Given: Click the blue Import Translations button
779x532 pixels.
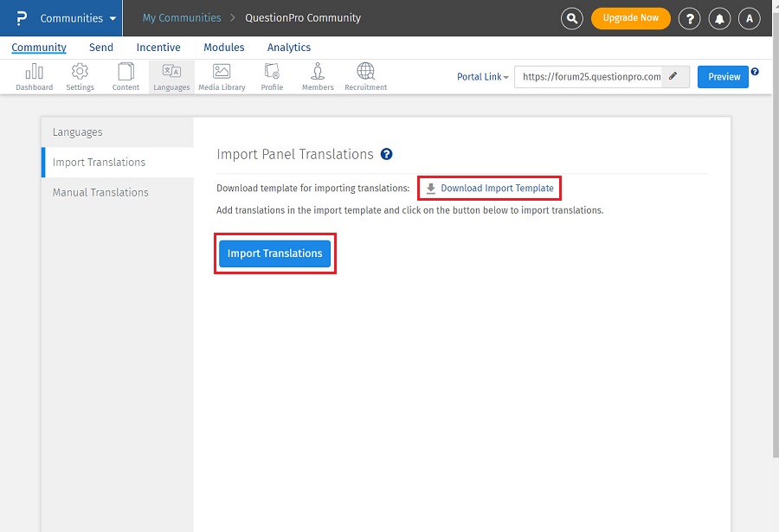Looking at the screenshot, I should pos(274,253).
